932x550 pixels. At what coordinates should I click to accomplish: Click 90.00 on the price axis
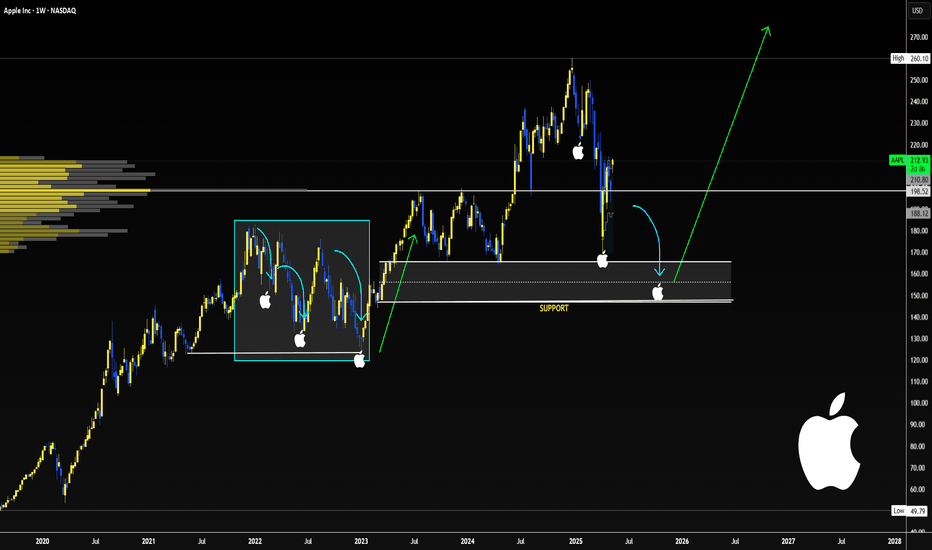coord(919,425)
